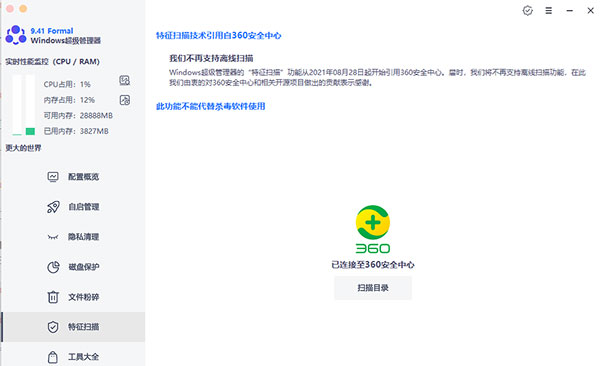Click the CPU占用: 1% reading
This screenshot has width=600, height=366.
click(67, 84)
